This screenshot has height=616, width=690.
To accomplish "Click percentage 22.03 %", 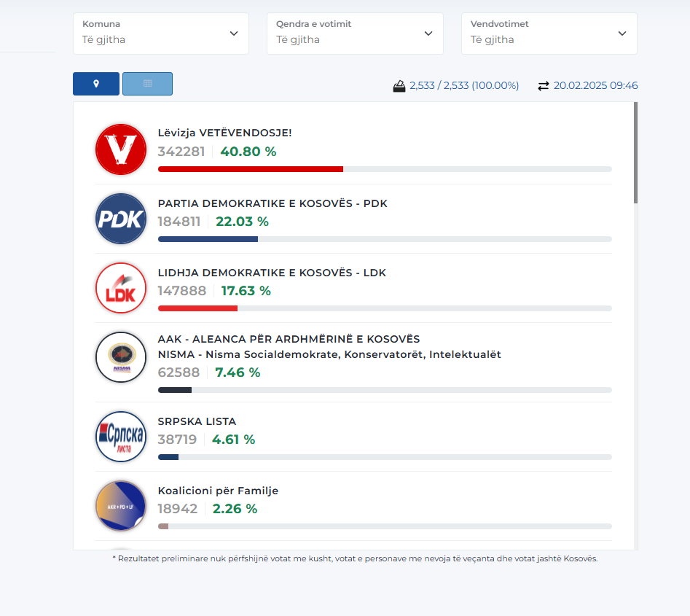I will click(x=242, y=222).
